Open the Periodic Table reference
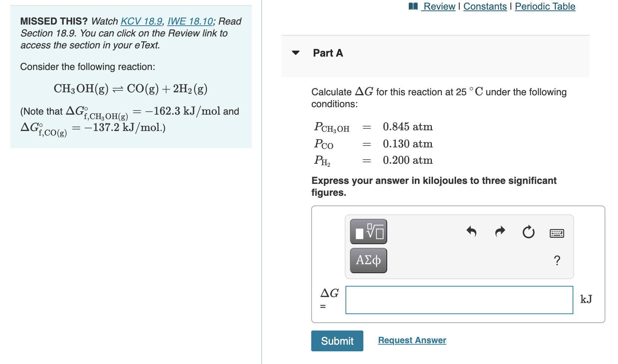Screen dimensions: 618x364 pyautogui.click(x=545, y=6)
